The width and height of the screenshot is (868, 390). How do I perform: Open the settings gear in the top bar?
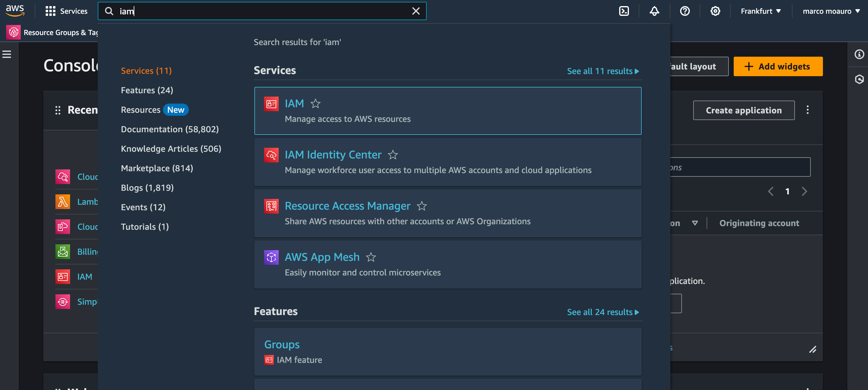[715, 11]
